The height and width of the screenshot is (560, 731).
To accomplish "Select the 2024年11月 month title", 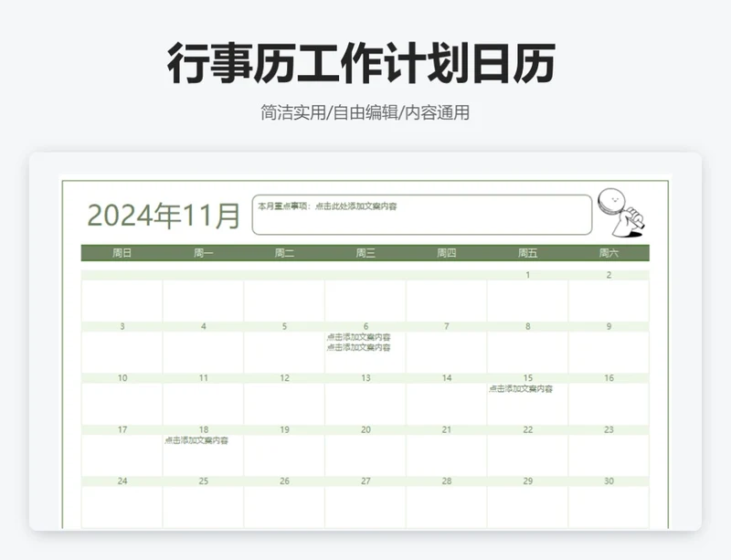I will pyautogui.click(x=164, y=216).
